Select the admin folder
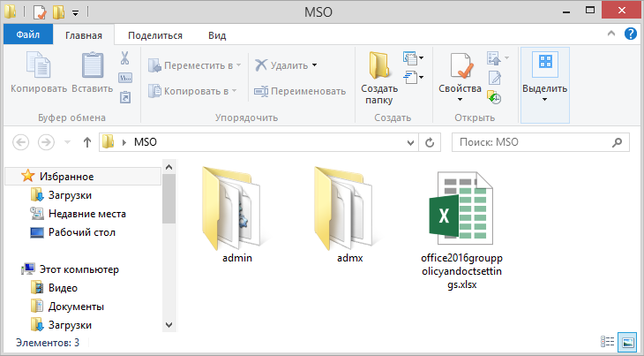Screen dimensions: 644x356 pyautogui.click(x=236, y=215)
